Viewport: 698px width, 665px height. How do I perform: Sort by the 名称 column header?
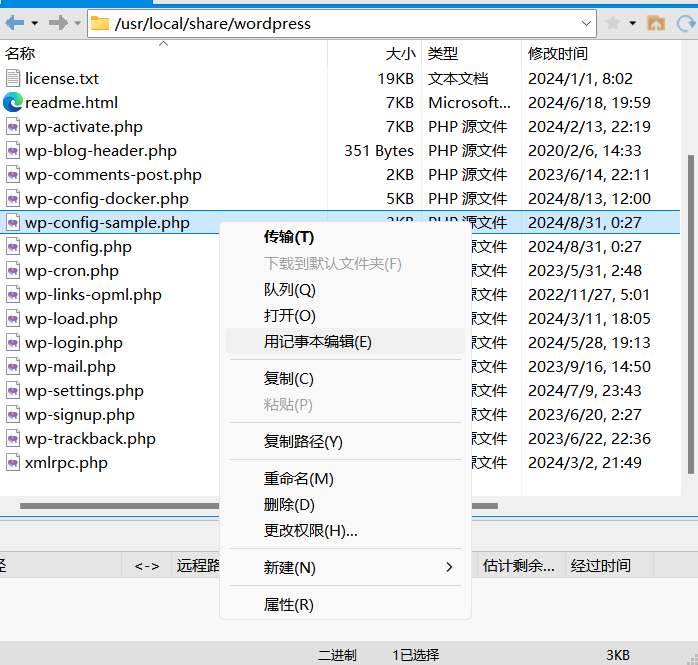[164, 53]
